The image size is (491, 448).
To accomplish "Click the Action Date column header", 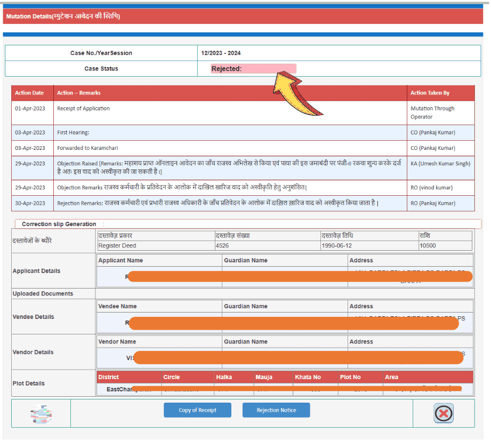I will (30, 93).
